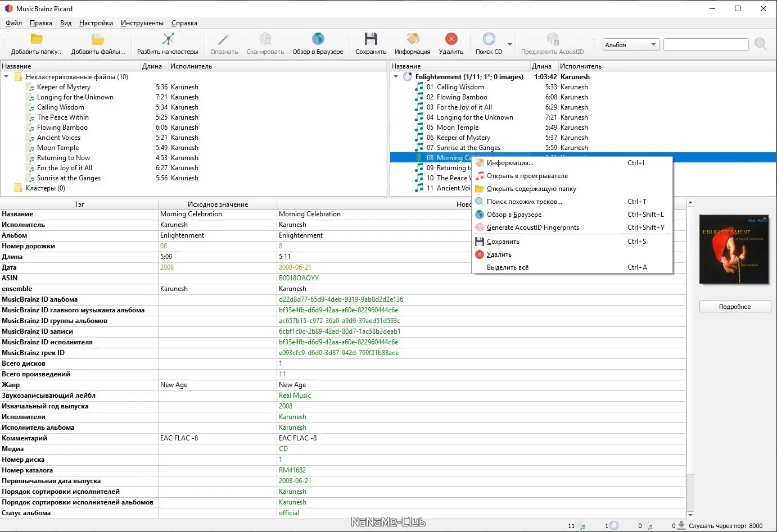Select Sunrise at the Ganges in unclustered files
The height and width of the screenshot is (532, 777).
tap(69, 178)
